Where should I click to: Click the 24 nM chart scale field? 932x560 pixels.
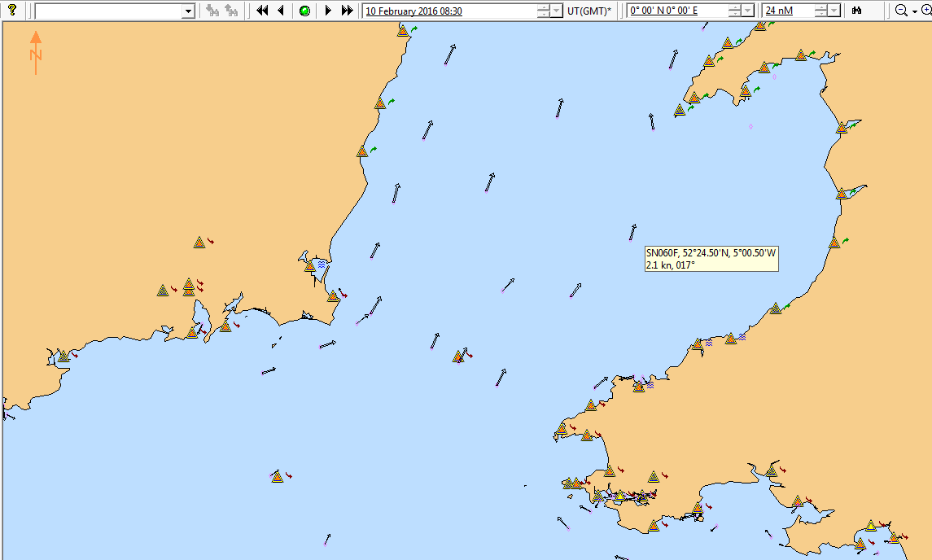pyautogui.click(x=788, y=11)
